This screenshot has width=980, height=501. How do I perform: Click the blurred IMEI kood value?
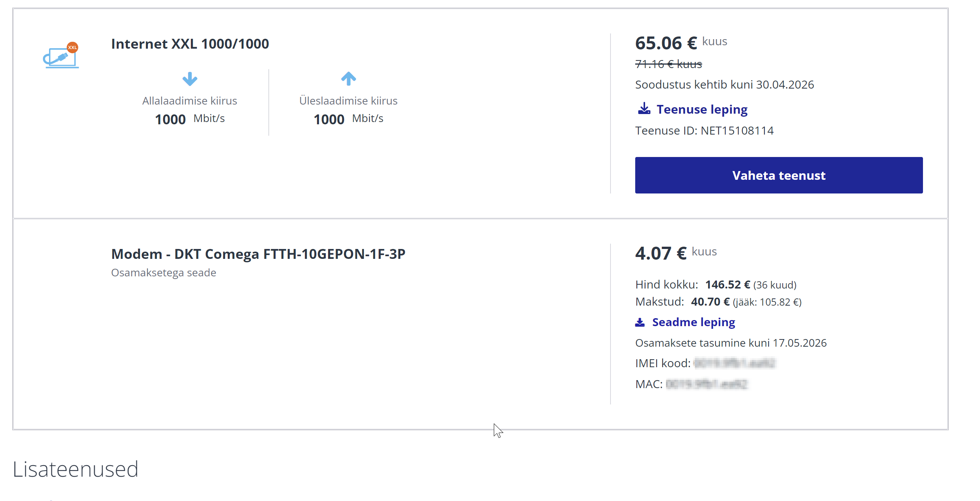(x=734, y=363)
